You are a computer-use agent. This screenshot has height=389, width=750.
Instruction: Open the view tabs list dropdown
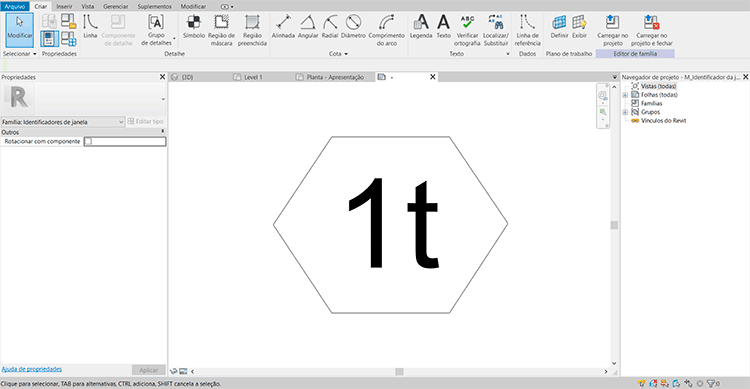(x=615, y=77)
